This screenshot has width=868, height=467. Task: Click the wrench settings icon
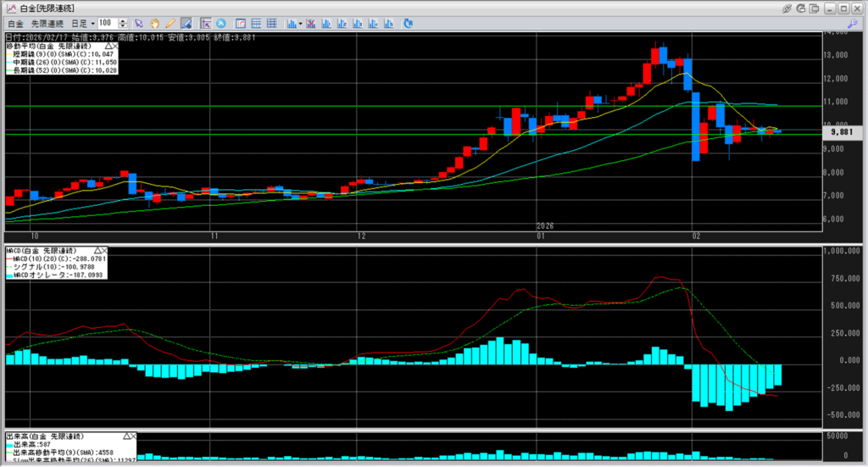tap(852, 23)
